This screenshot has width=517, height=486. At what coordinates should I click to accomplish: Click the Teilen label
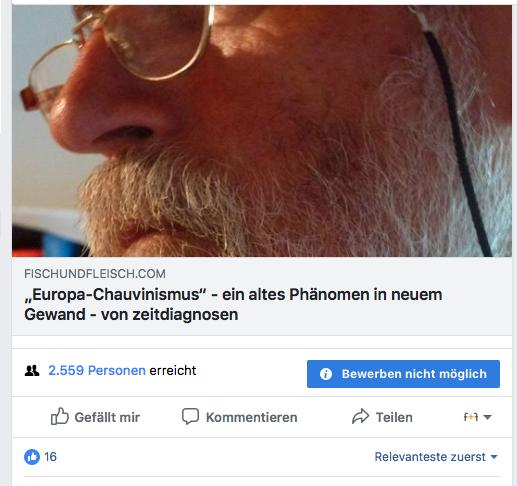click(x=394, y=417)
